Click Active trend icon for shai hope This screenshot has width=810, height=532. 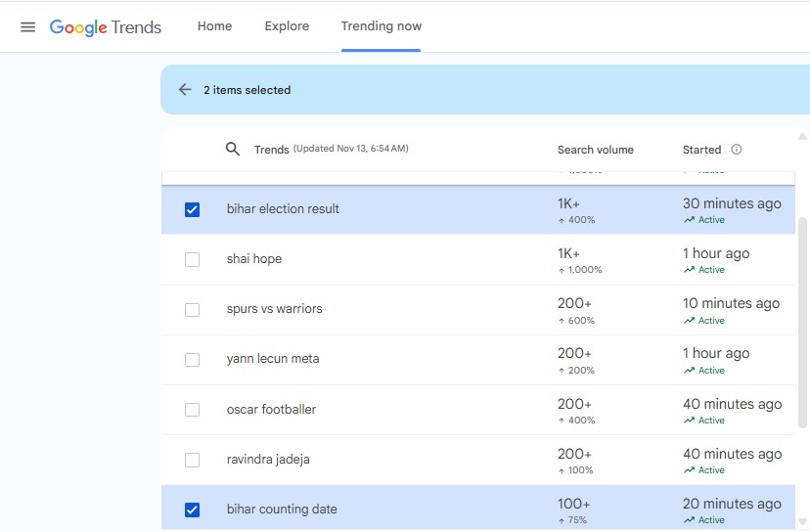coord(690,270)
